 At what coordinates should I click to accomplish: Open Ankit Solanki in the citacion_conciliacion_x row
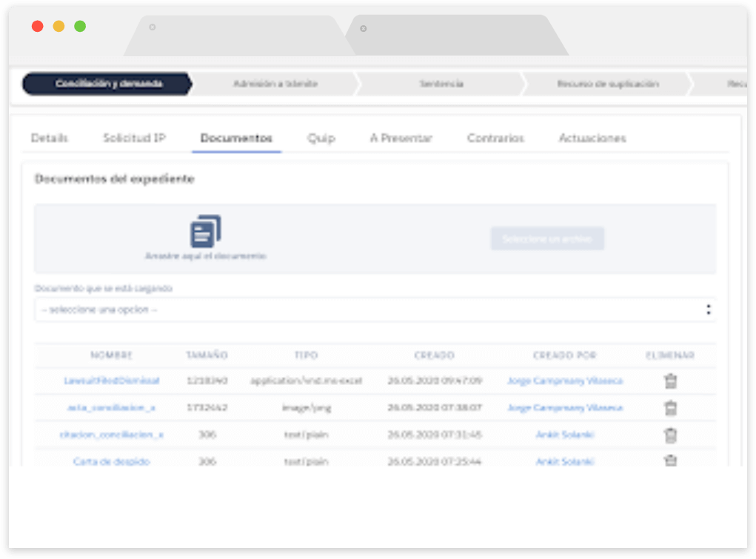(564, 435)
